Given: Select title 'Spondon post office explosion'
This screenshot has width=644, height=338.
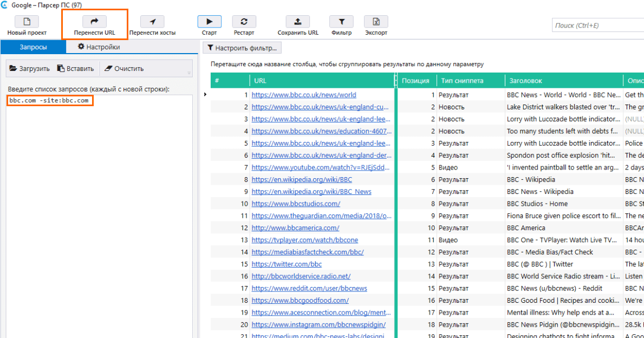Looking at the screenshot, I should 561,155.
